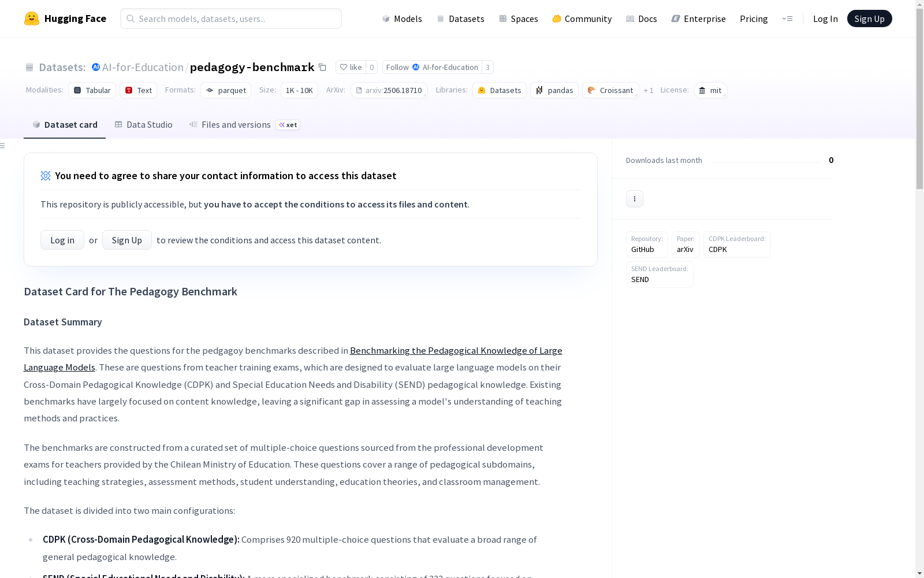
Task: Switch to the Dataset card tab
Action: [x=65, y=125]
